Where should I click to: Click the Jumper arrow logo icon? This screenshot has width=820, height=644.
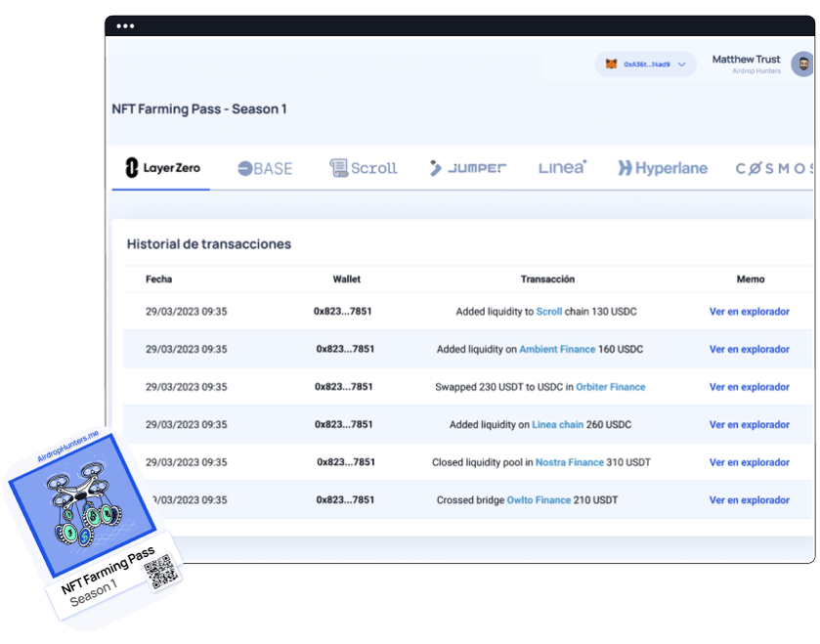point(435,168)
